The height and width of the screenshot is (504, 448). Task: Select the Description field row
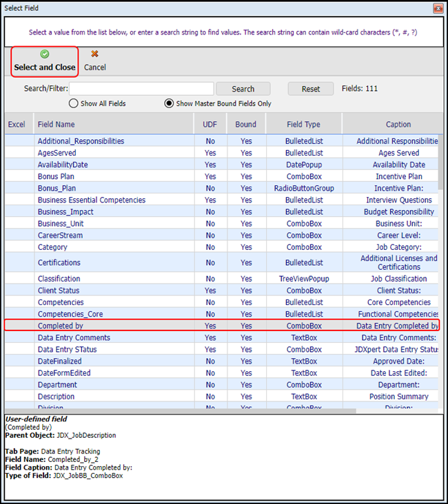221,397
